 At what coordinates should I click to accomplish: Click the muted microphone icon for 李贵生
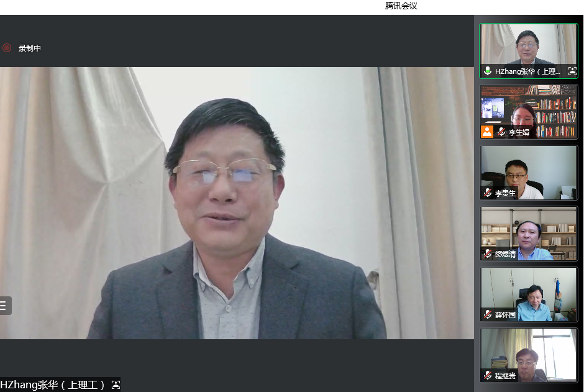point(488,193)
